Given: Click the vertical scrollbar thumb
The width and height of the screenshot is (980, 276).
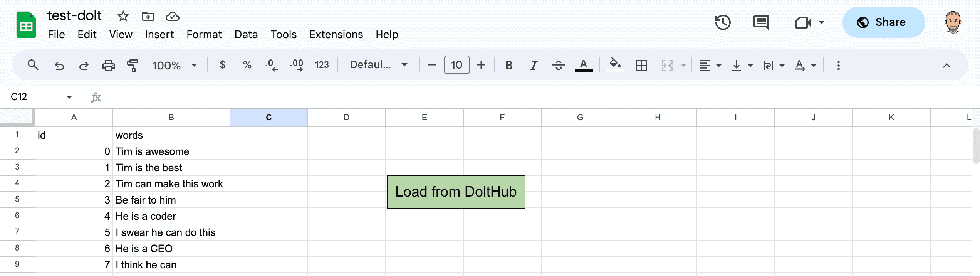Looking at the screenshot, I should 976,146.
